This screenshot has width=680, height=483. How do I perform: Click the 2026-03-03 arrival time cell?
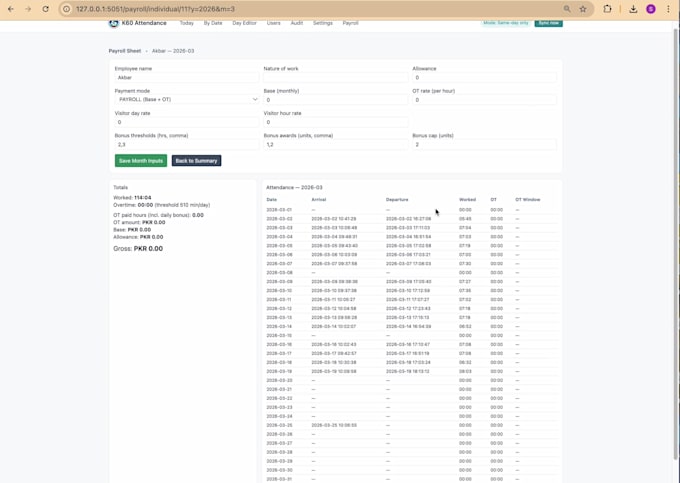[334, 228]
